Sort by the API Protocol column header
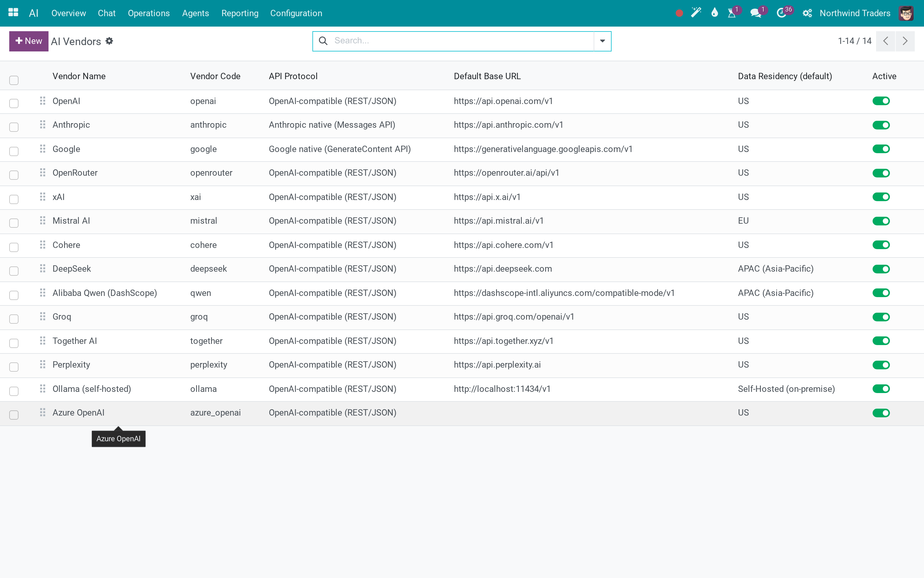The height and width of the screenshot is (578, 924). click(293, 76)
